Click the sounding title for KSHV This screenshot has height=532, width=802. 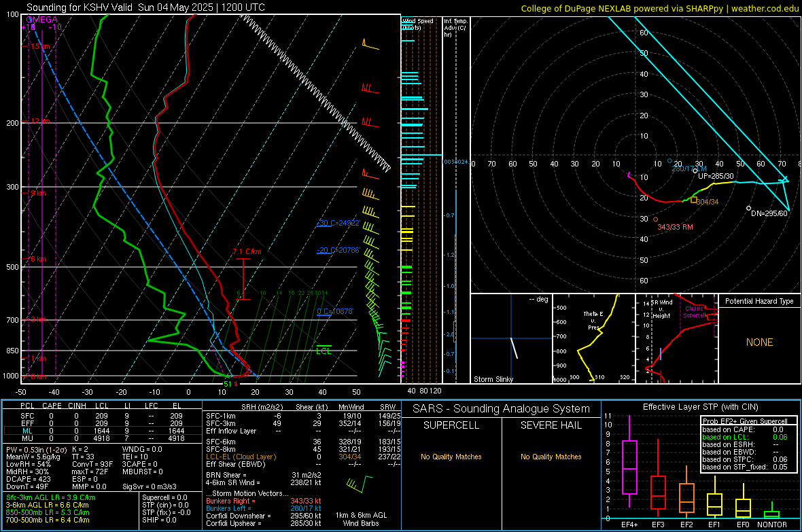(x=145, y=7)
